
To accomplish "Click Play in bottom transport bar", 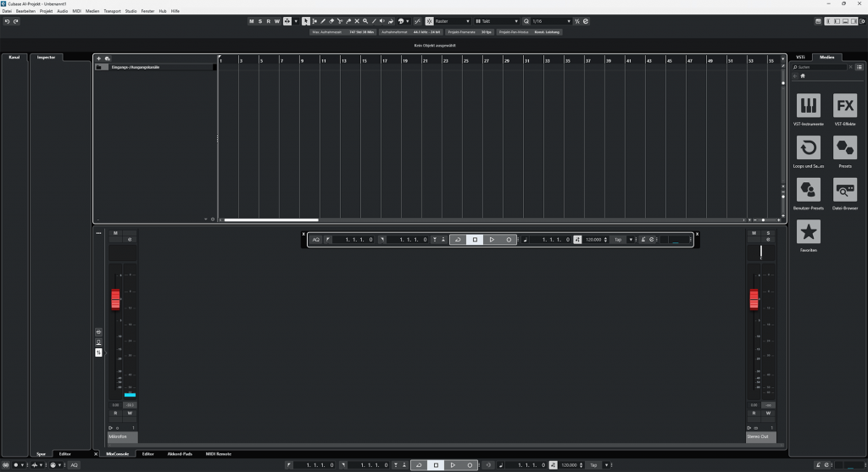I will tap(453, 465).
